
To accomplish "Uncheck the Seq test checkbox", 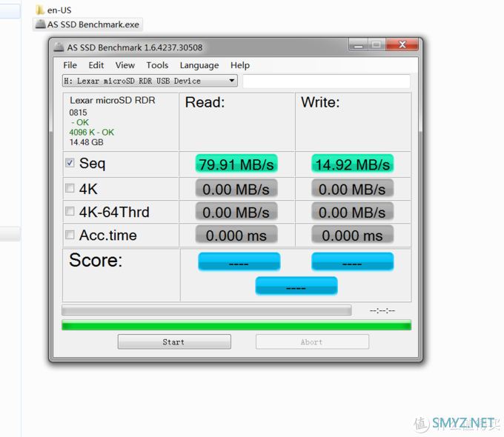I will pyautogui.click(x=70, y=163).
